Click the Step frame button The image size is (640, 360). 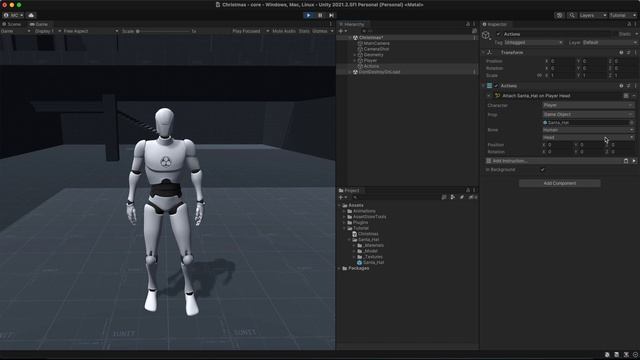pos(331,15)
